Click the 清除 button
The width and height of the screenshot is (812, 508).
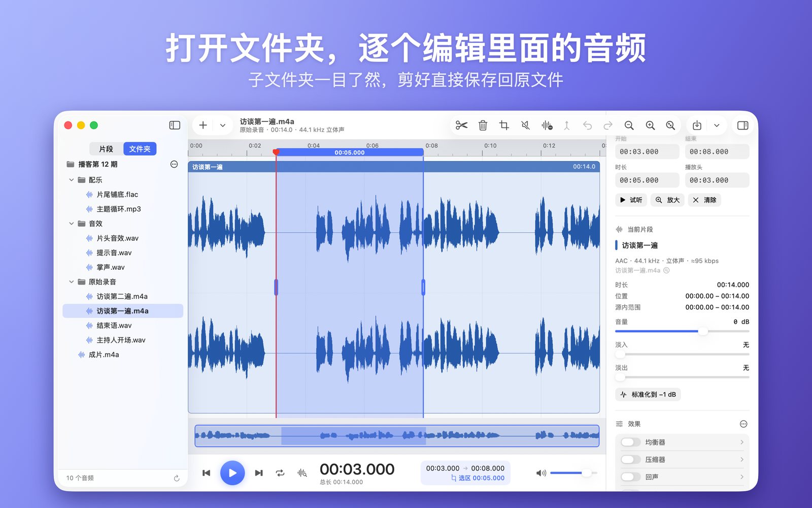tap(704, 200)
